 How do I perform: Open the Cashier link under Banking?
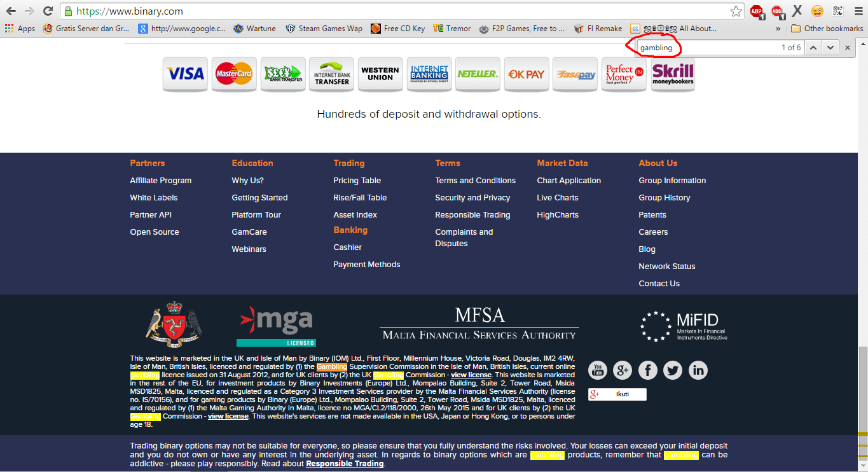(x=348, y=247)
